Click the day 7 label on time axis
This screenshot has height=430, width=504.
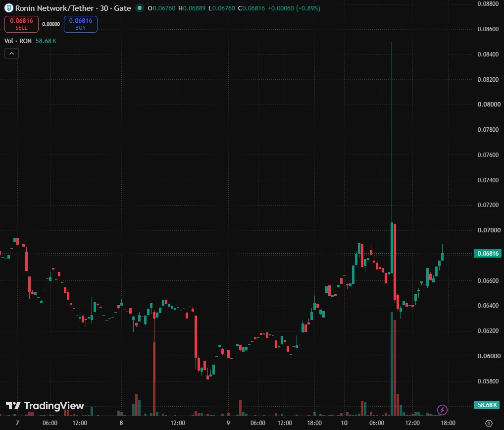click(x=17, y=423)
